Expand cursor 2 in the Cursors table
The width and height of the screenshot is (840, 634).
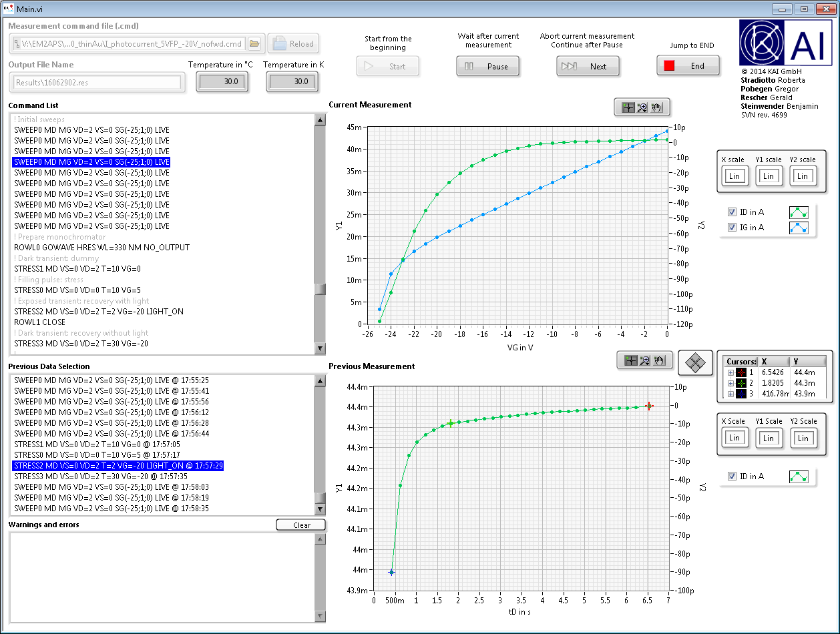click(730, 383)
